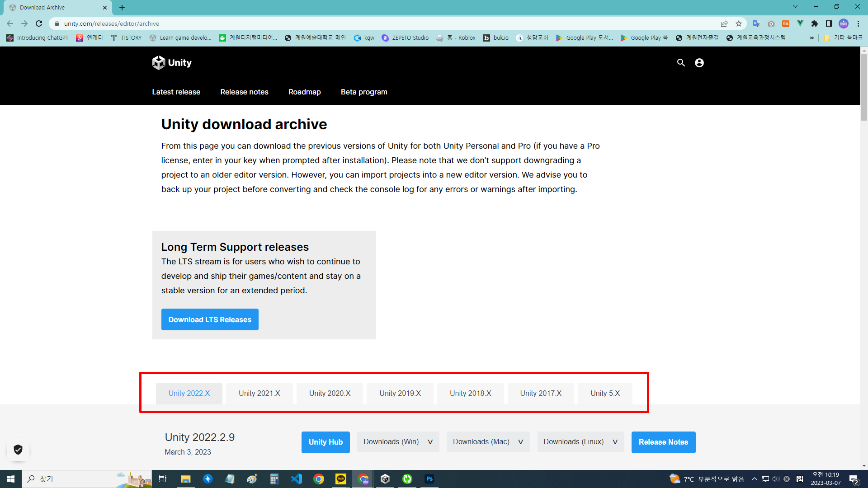
Task: Open the 기타 북마크 bookmarks folder
Action: pos(843,38)
